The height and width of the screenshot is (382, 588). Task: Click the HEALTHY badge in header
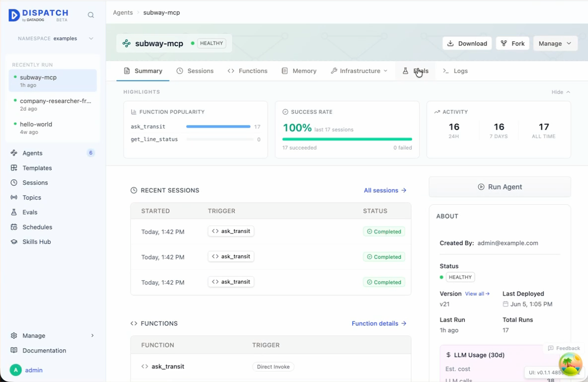212,43
